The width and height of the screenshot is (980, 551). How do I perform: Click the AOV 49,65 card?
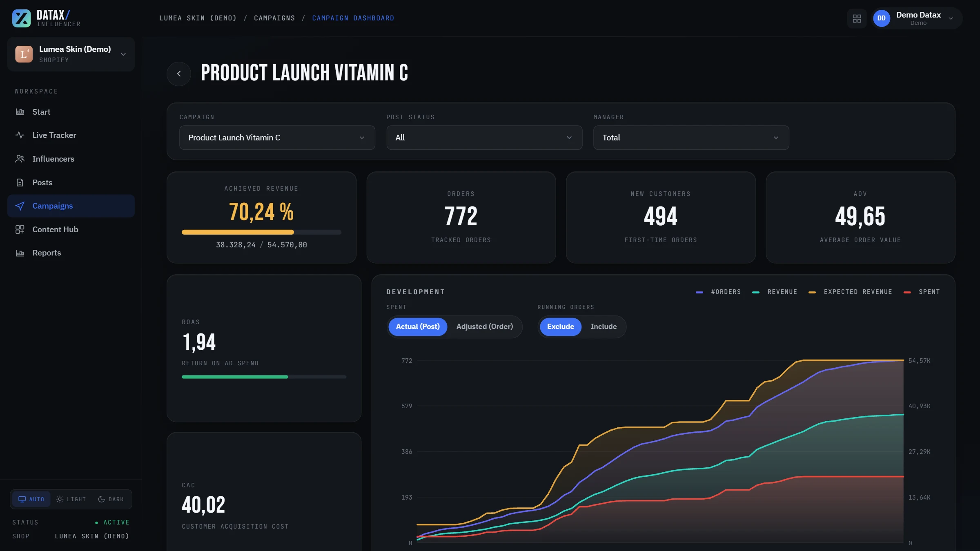(x=860, y=218)
